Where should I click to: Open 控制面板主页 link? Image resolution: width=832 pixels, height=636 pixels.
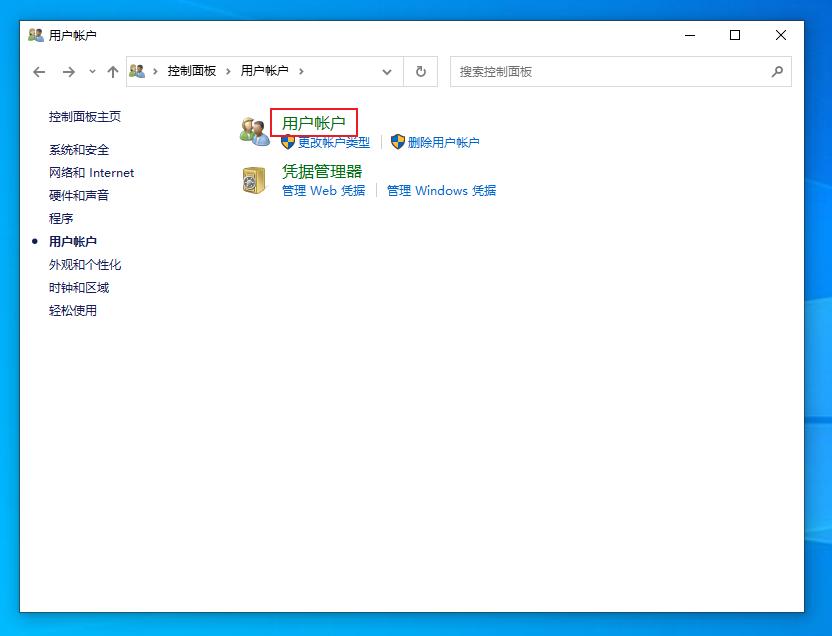(x=85, y=117)
